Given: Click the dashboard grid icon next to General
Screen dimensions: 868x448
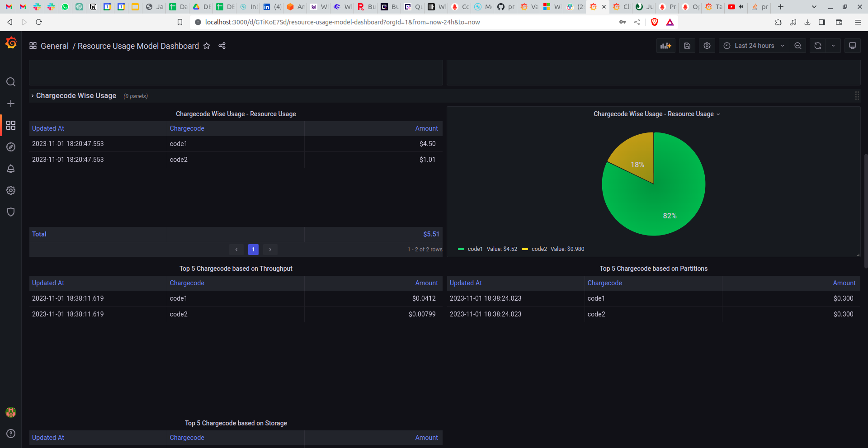Looking at the screenshot, I should [33, 46].
